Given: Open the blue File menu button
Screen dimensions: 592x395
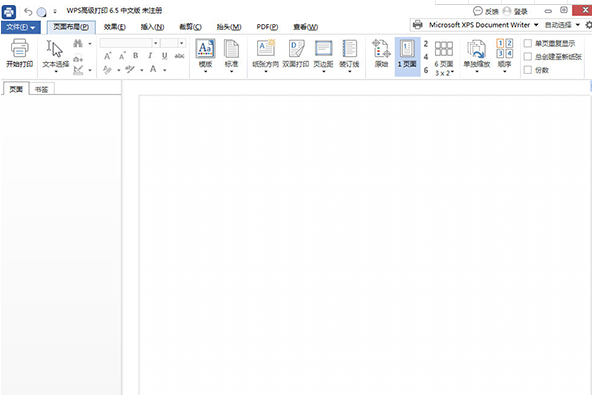Looking at the screenshot, I should point(20,27).
